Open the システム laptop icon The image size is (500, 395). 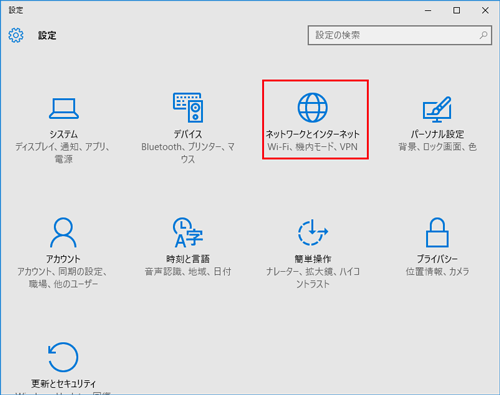coord(64,108)
